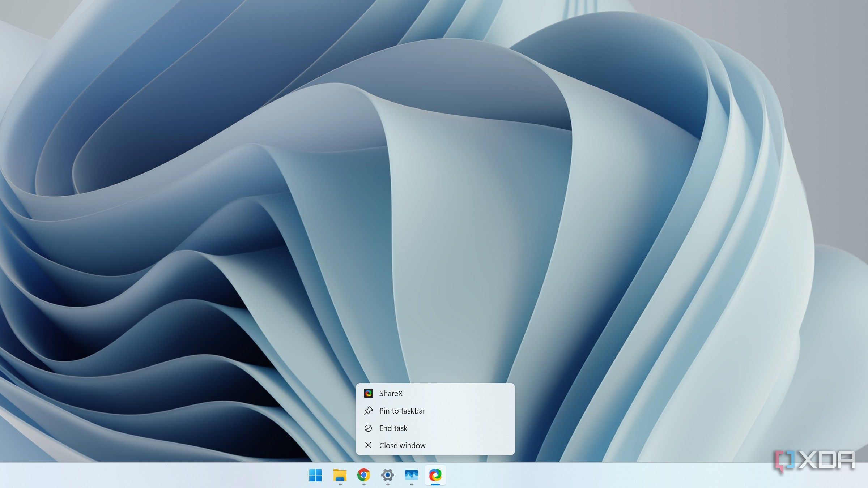Open the Settings gear app on taskbar
868x488 pixels.
pos(387,475)
